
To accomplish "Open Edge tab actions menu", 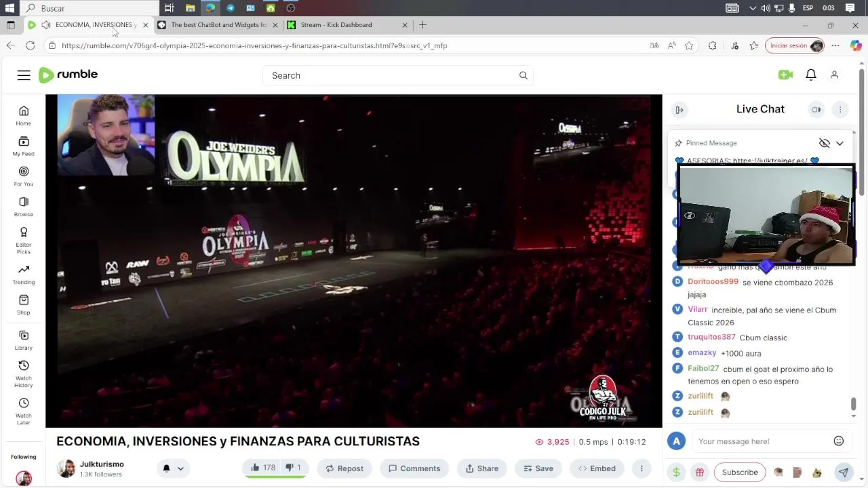I will pos(11,25).
